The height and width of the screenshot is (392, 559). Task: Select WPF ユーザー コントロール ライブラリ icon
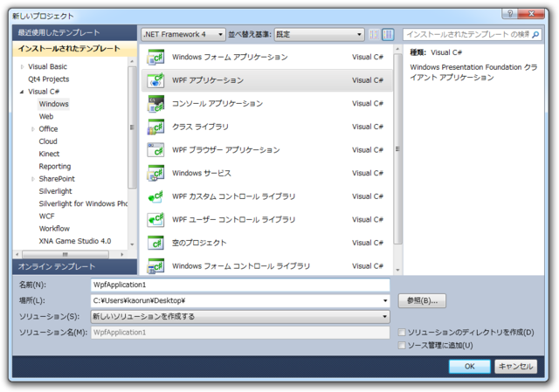pos(155,219)
